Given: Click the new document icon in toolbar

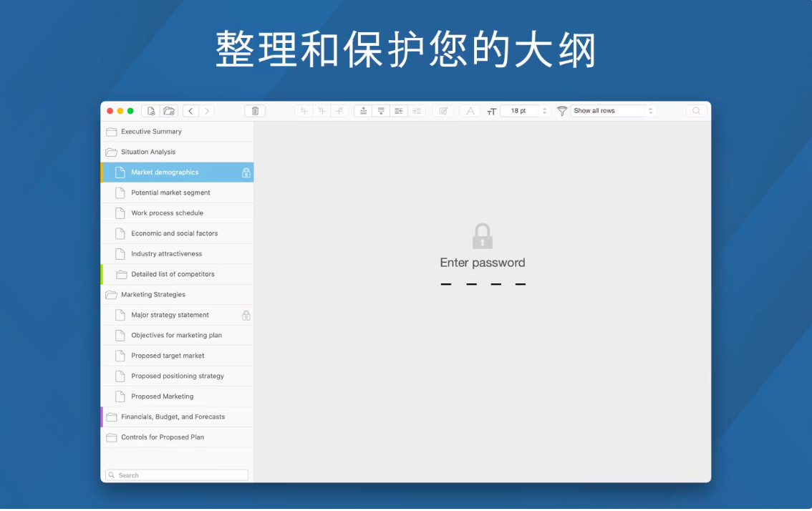Looking at the screenshot, I should pos(150,111).
